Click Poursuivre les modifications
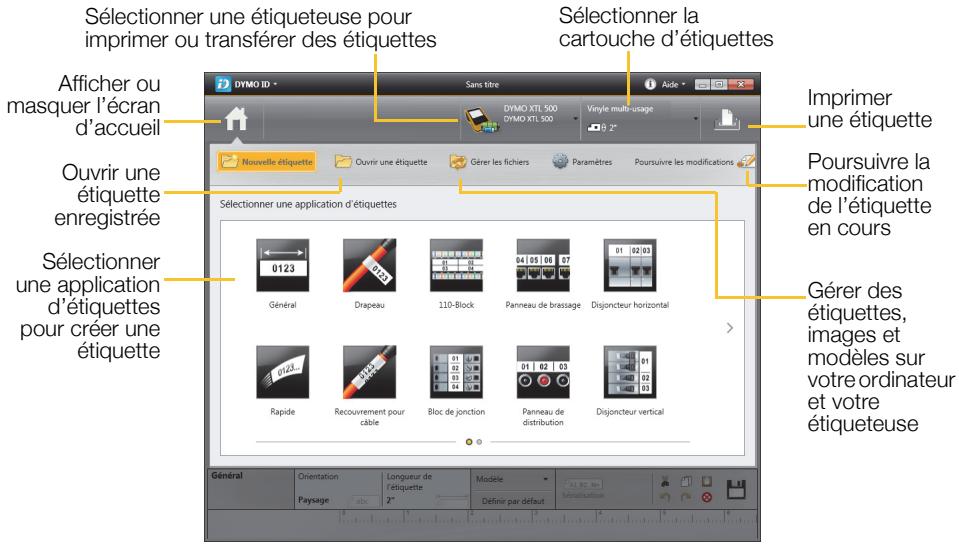Viewport: 959px width, 546px height. coord(684,162)
